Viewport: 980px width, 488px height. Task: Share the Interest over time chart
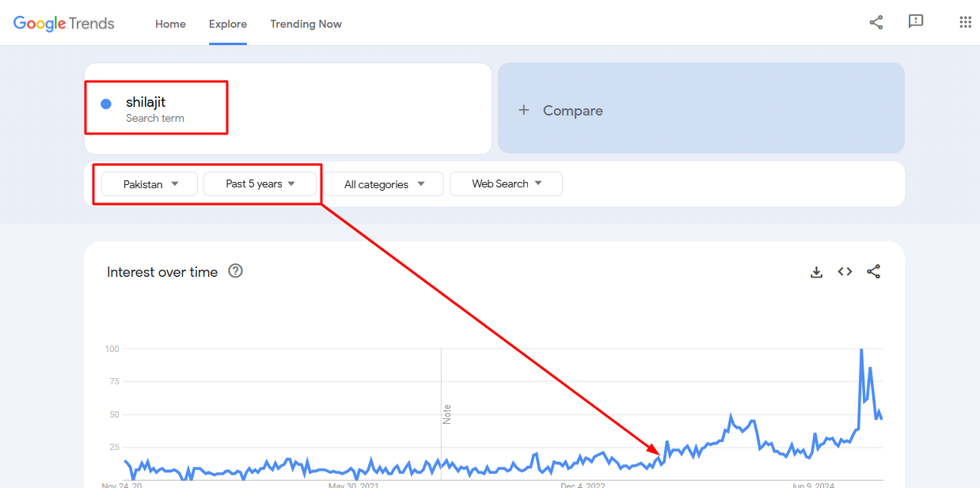tap(873, 272)
